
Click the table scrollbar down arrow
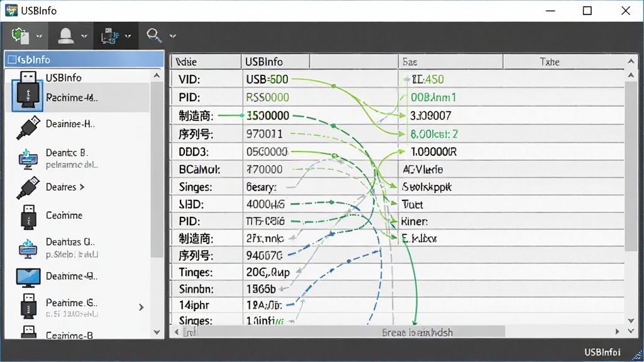click(631, 321)
